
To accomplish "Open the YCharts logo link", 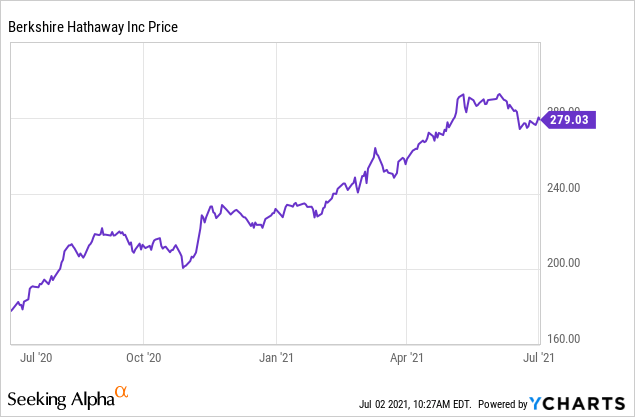I will click(x=582, y=403).
